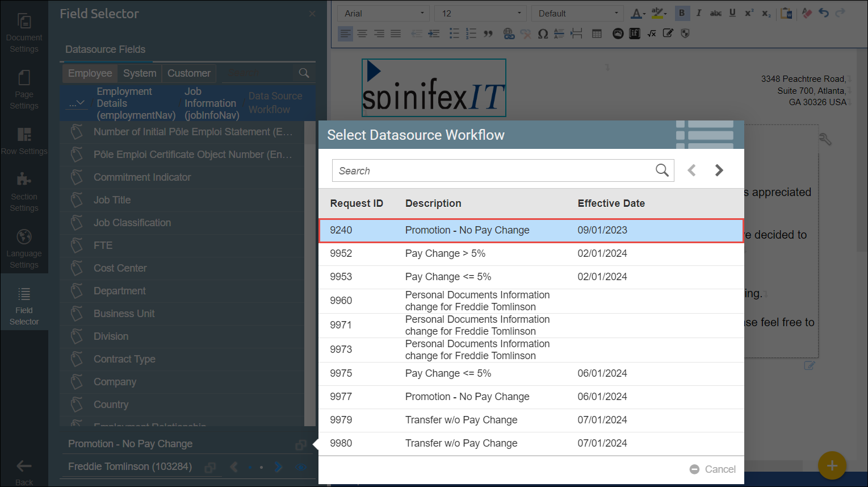Toggle the employee preview eye icon
The image size is (868, 487).
coord(300,467)
